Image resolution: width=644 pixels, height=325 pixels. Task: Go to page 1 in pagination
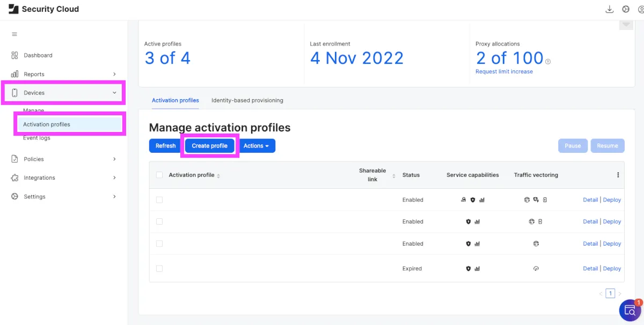pos(610,293)
